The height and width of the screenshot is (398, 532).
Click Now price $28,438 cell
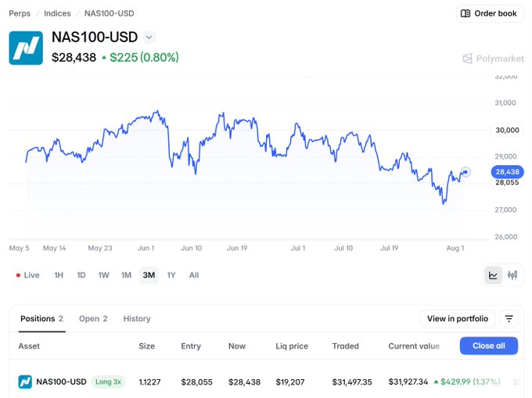point(244,382)
